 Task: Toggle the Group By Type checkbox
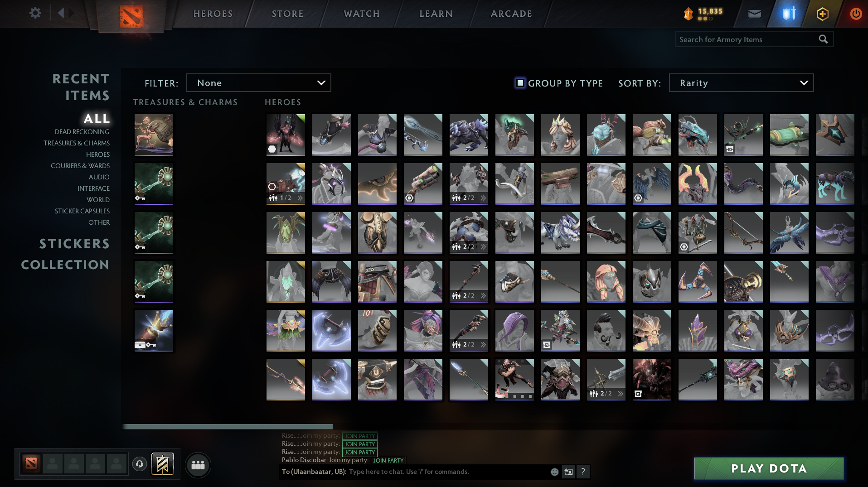tap(520, 83)
